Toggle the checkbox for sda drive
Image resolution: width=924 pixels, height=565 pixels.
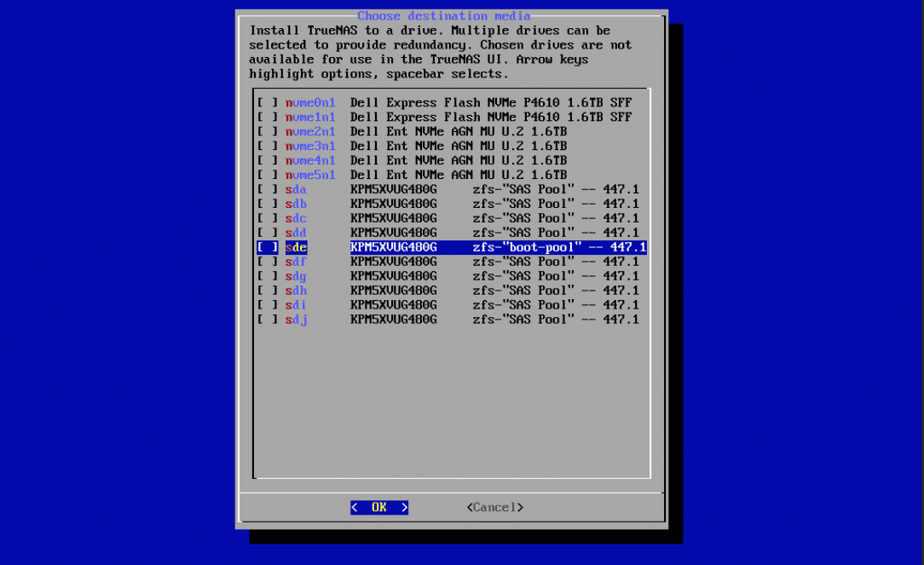click(267, 189)
